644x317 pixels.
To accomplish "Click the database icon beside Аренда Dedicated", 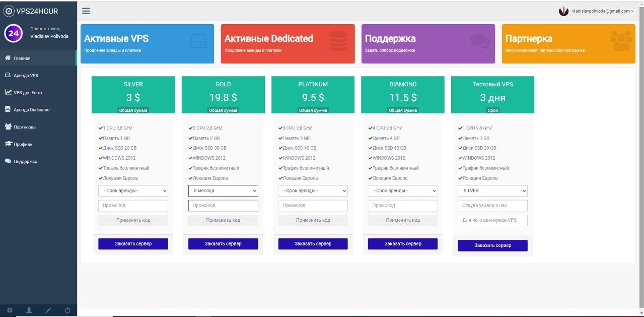I will click(x=8, y=109).
